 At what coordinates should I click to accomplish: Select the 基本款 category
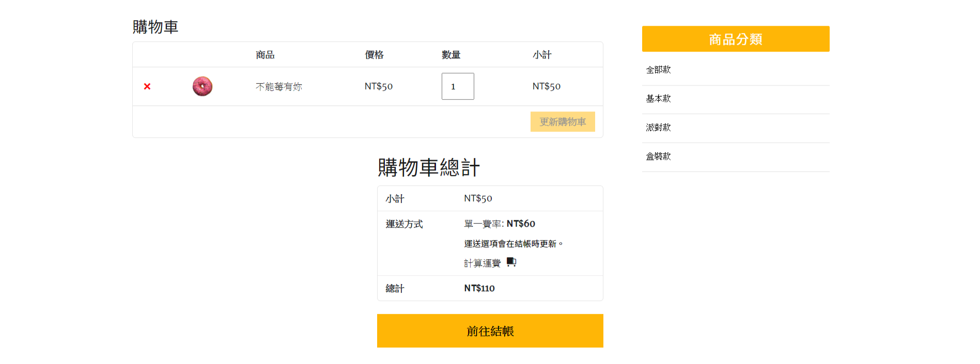pyautogui.click(x=658, y=99)
